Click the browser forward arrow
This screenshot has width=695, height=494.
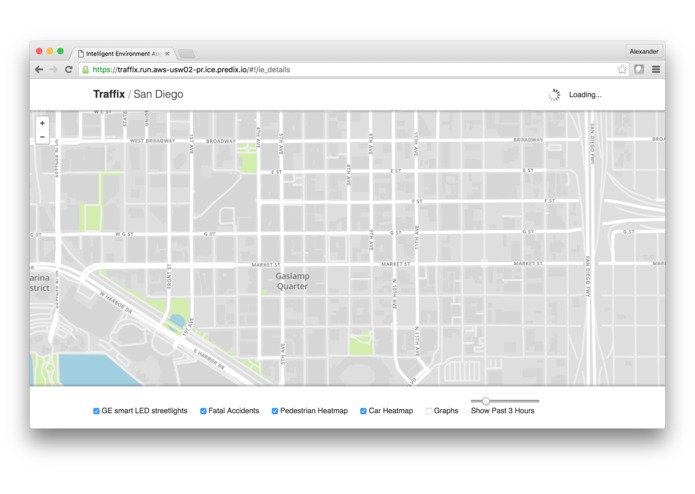tap(54, 70)
